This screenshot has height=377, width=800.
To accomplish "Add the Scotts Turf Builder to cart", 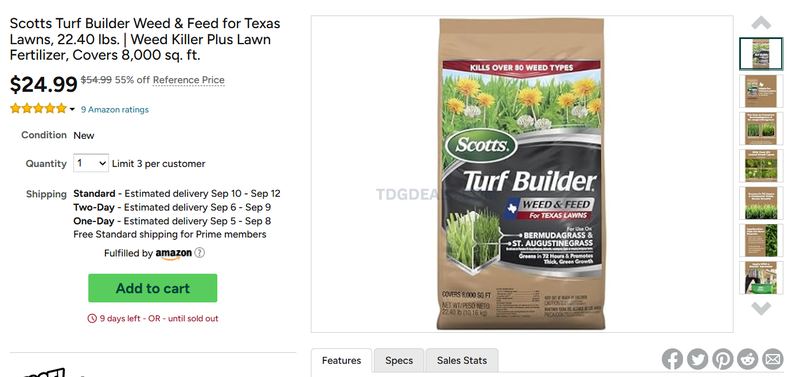I will point(153,288).
